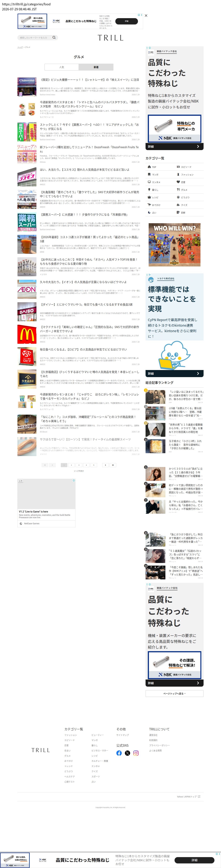221x868 pixels.
Task: Open the official X icon
Action: pyautogui.click(x=127, y=753)
